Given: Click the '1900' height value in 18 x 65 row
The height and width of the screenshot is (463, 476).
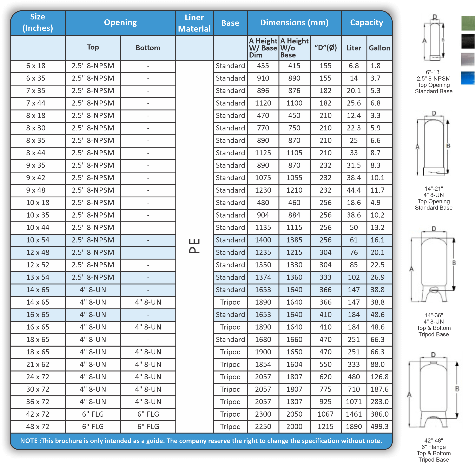Looking at the screenshot, I should coord(263,352).
